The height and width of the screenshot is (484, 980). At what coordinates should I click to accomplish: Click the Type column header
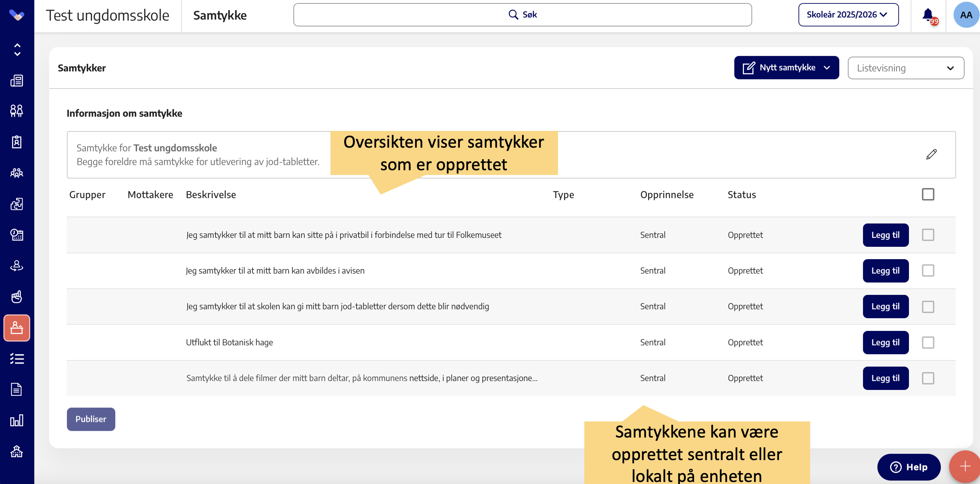(x=563, y=195)
